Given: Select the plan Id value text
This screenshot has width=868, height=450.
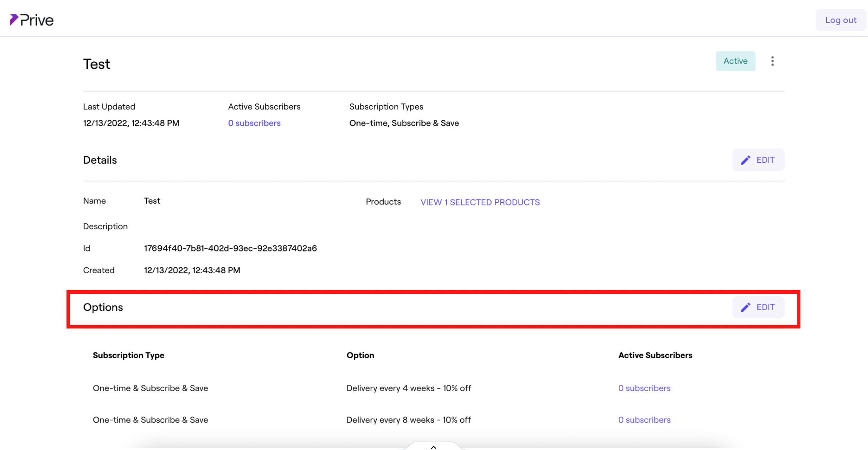Looking at the screenshot, I should point(230,248).
